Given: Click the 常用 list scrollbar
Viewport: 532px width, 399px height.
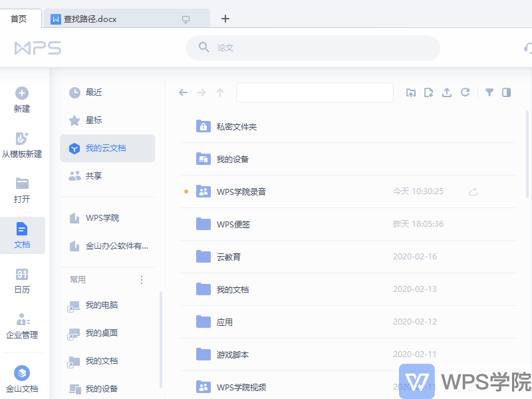Looking at the screenshot, I should click(x=160, y=339).
